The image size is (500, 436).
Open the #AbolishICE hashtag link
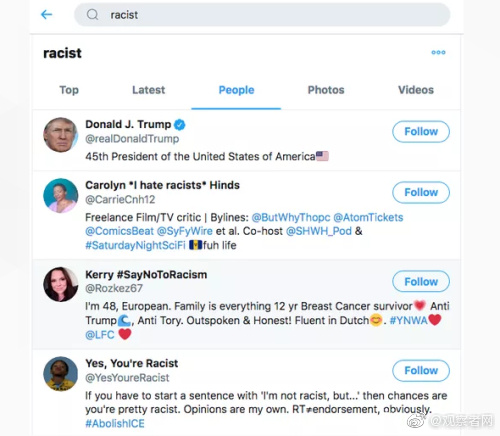pos(115,424)
